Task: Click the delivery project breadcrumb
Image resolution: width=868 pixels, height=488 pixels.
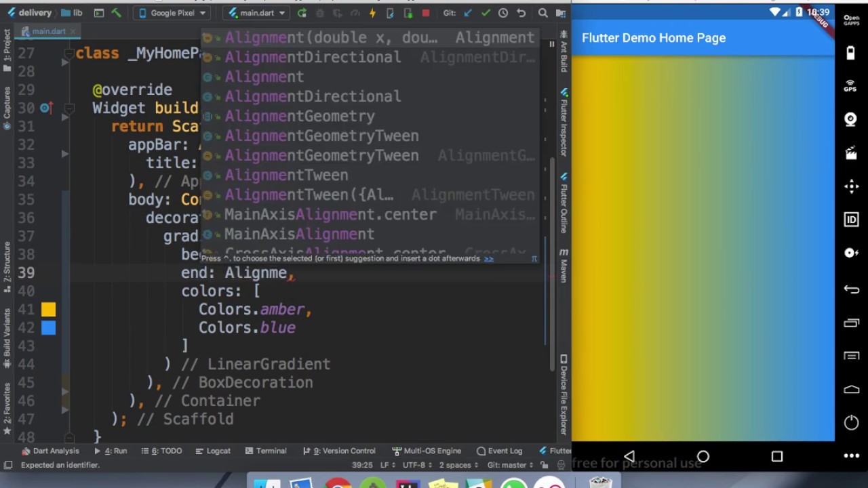Action: point(28,13)
